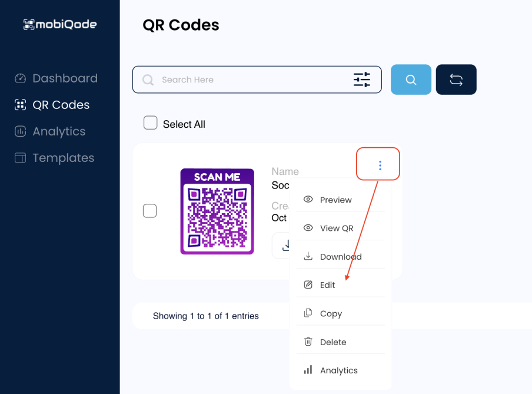
Task: Check the Select All checkbox
Action: [x=151, y=123]
